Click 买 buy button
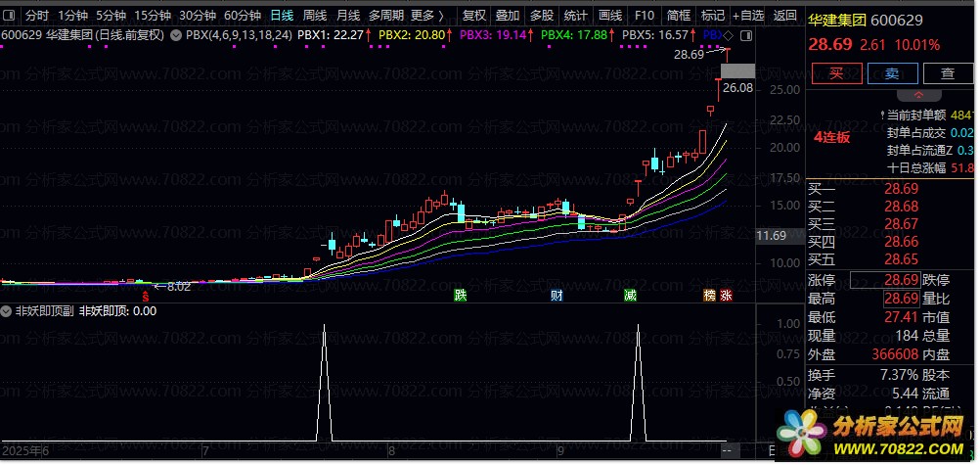980x465 pixels. [837, 73]
